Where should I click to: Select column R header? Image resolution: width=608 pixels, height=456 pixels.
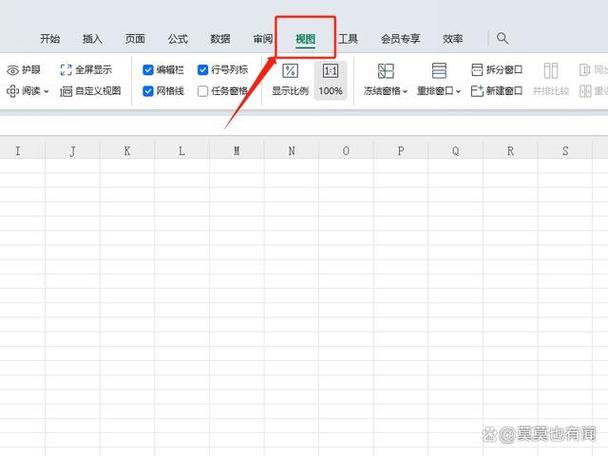(x=510, y=151)
